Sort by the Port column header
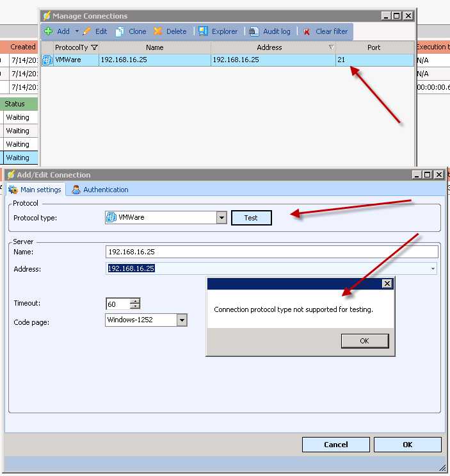This screenshot has height=476, width=450. (374, 47)
